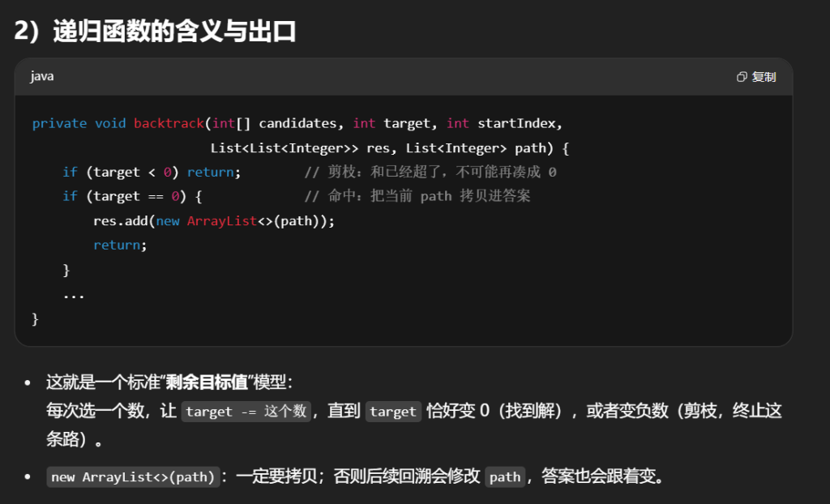Click the copy icon in the code block header
The height and width of the screenshot is (504, 830).
741,77
